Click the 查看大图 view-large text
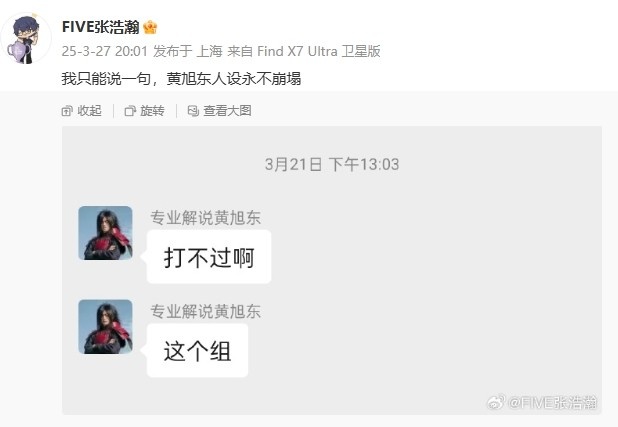618x427 pixels. (227, 111)
